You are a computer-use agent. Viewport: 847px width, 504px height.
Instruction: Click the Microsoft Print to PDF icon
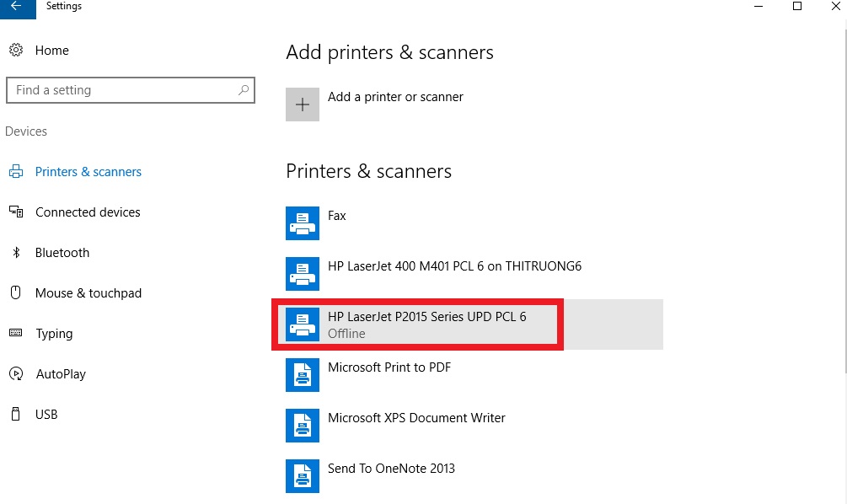point(303,375)
